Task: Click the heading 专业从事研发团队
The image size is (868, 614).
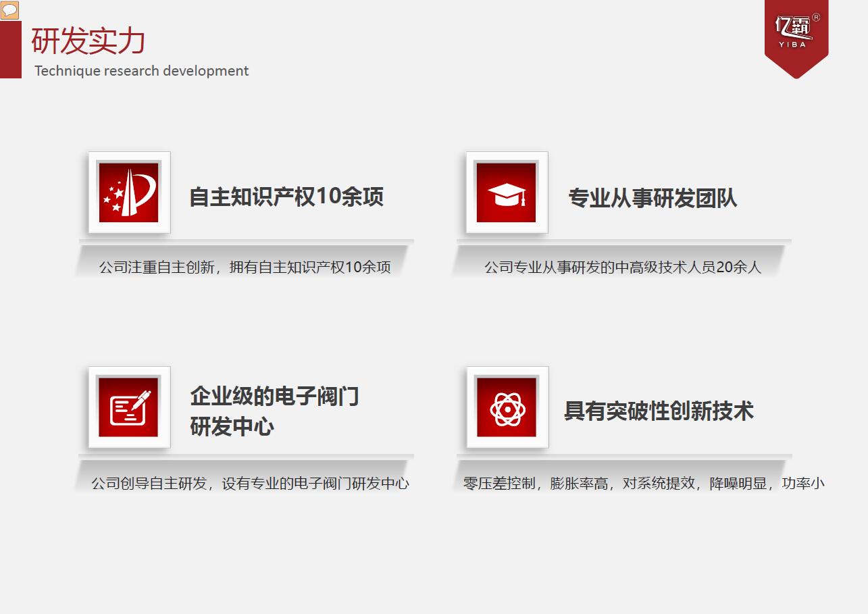Action: (x=653, y=198)
